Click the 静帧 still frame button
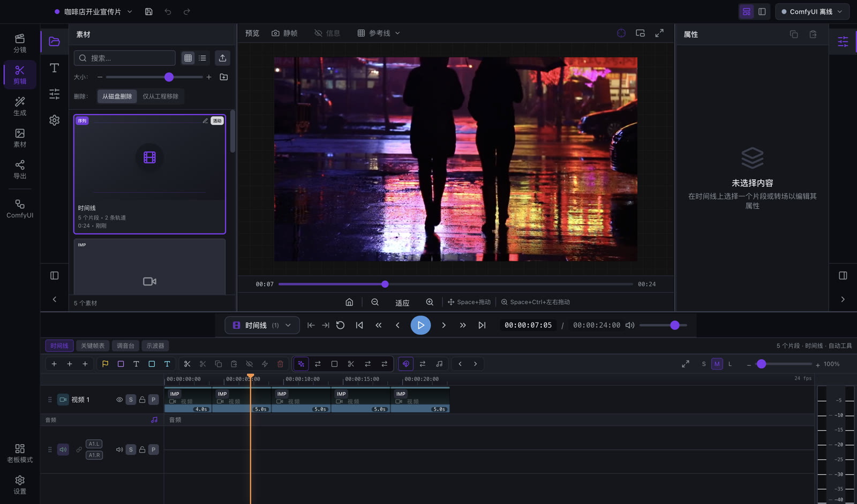The height and width of the screenshot is (504, 857). (284, 33)
